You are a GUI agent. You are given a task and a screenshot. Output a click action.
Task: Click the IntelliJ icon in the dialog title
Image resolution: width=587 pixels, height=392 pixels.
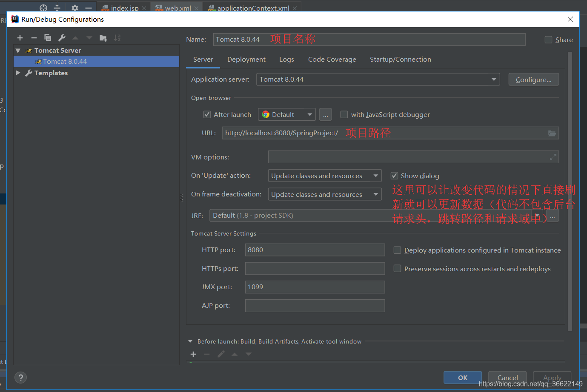15,19
